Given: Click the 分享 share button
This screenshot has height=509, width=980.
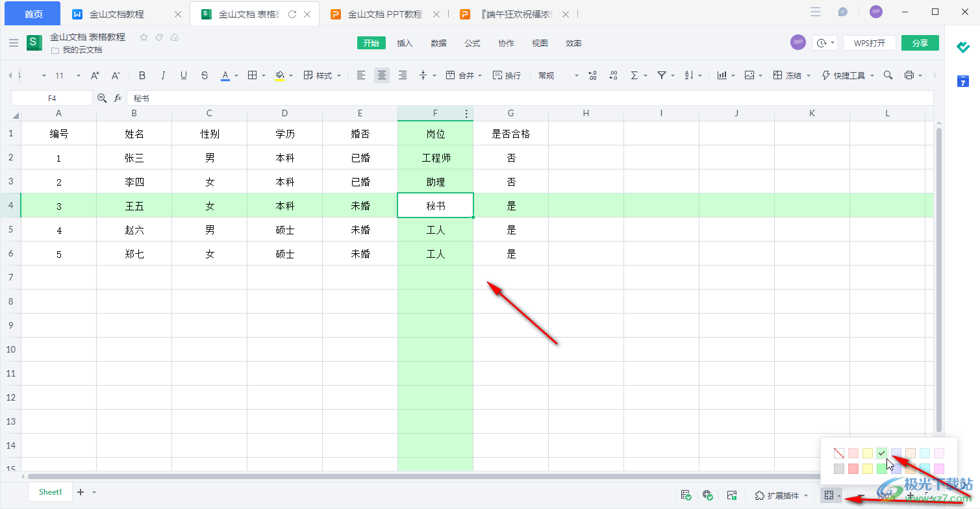Looking at the screenshot, I should pyautogui.click(x=920, y=43).
